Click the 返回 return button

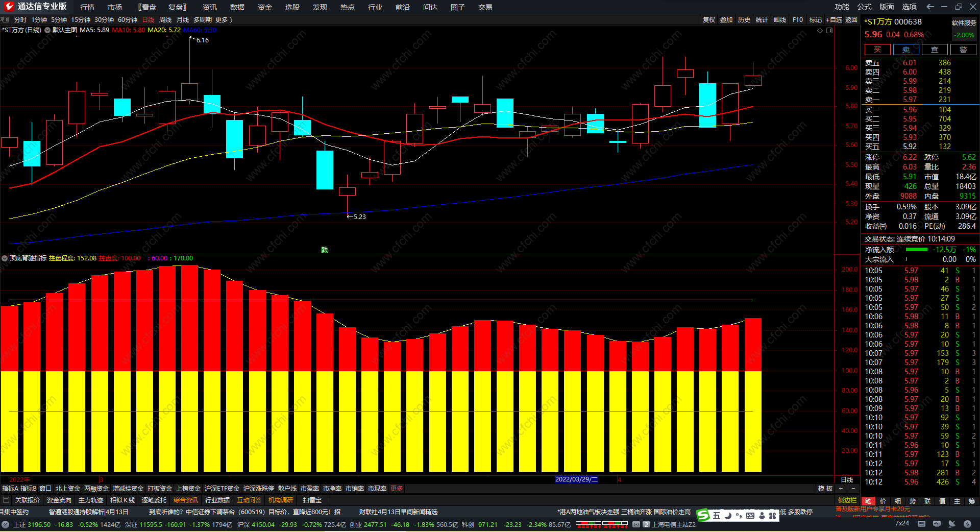851,20
